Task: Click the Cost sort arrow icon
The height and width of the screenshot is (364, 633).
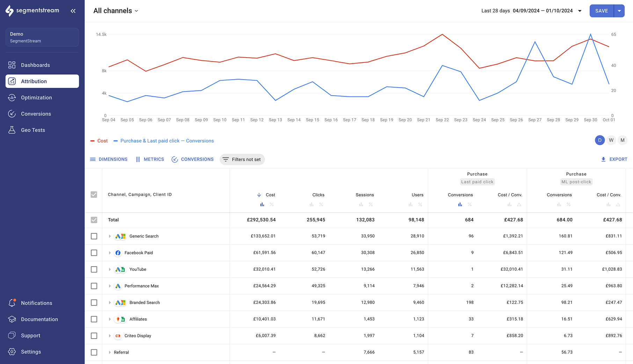Action: coord(259,195)
